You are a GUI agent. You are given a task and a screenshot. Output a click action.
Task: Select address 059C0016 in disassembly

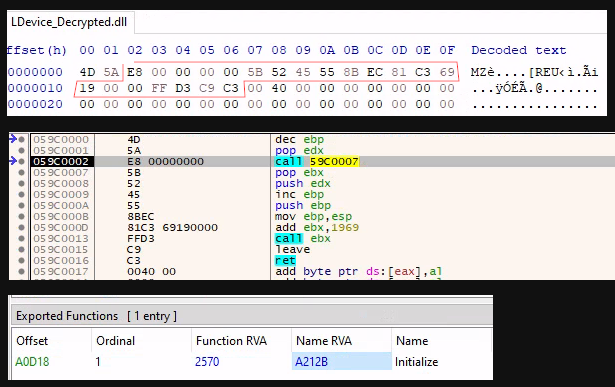(61, 260)
